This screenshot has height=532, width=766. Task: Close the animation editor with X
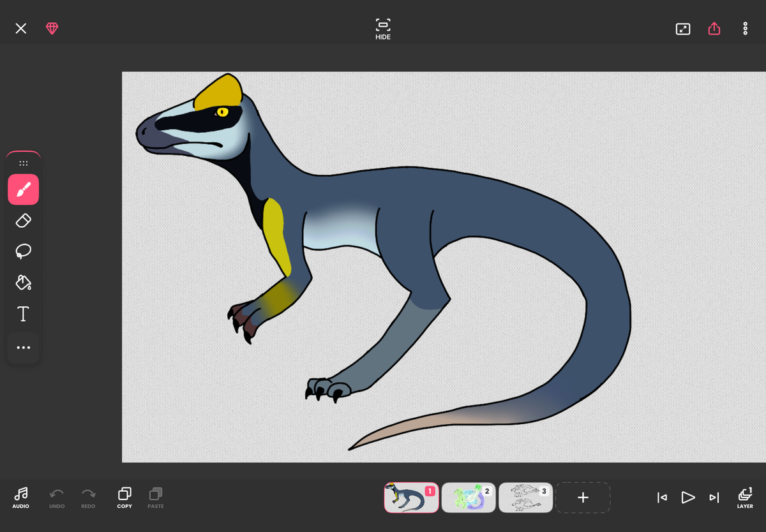[x=21, y=29]
